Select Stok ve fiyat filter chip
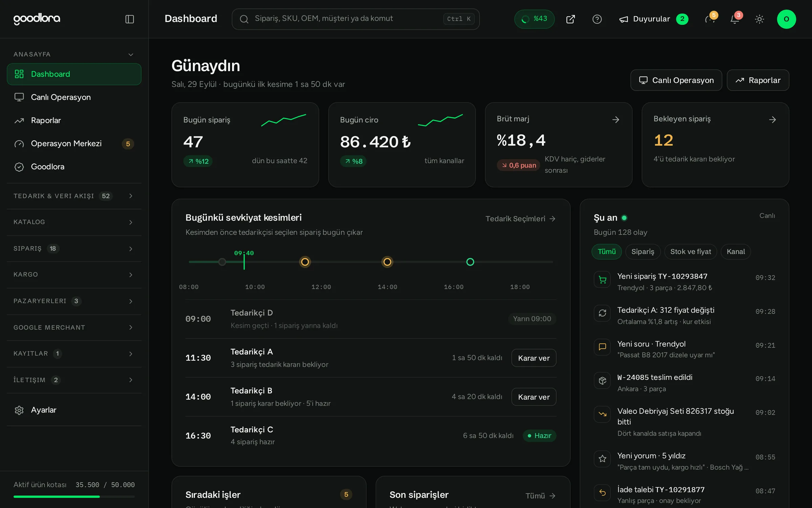Image resolution: width=812 pixels, height=508 pixels. (x=691, y=252)
